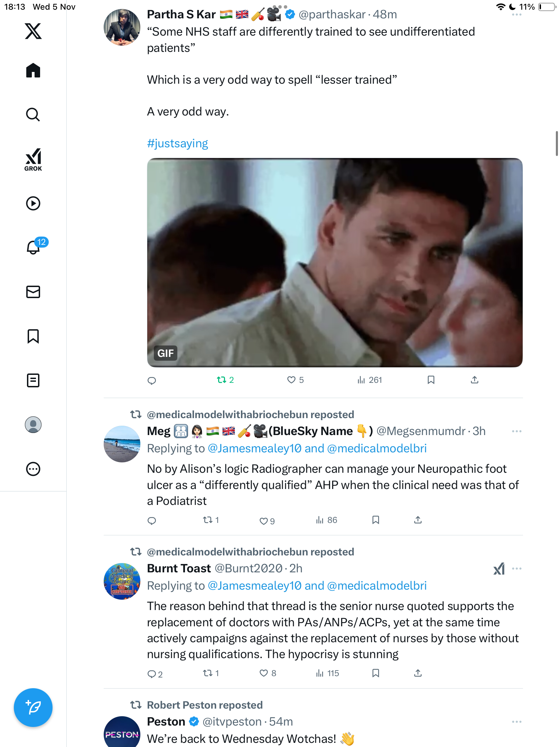The height and width of the screenshot is (747, 560).
Task: Open sidebar Bookmarks icon
Action: pos(33,336)
